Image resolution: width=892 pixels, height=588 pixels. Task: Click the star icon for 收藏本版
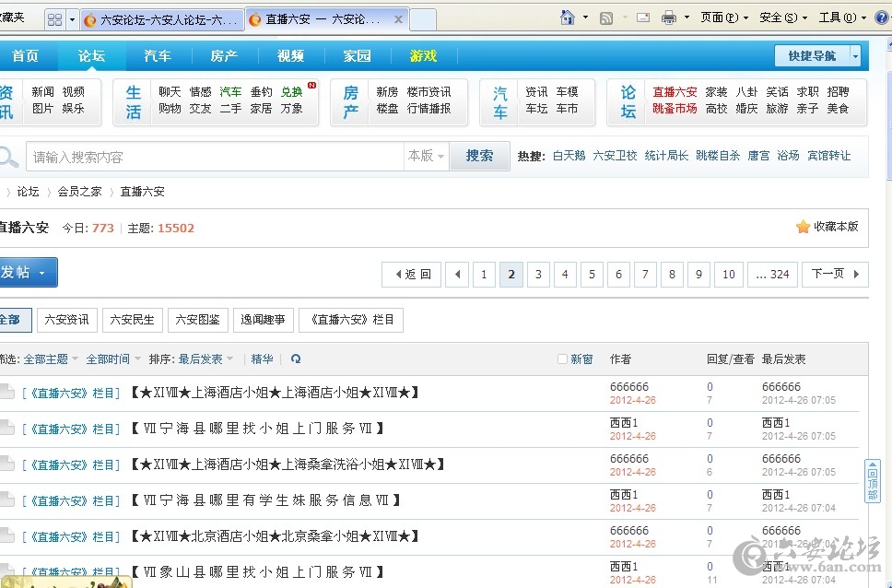pos(803,227)
